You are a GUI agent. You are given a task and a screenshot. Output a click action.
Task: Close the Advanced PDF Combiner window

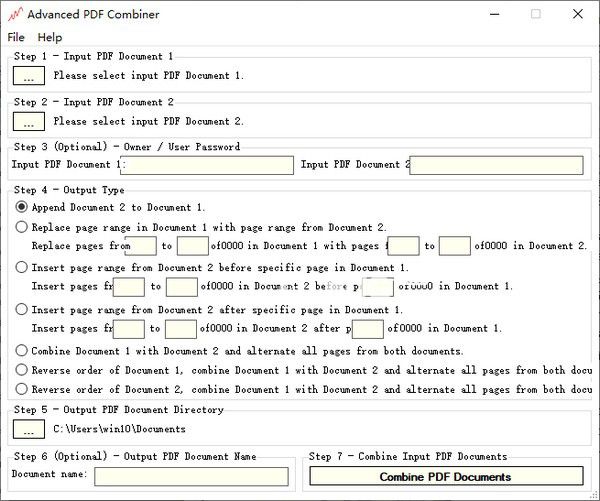pyautogui.click(x=578, y=14)
